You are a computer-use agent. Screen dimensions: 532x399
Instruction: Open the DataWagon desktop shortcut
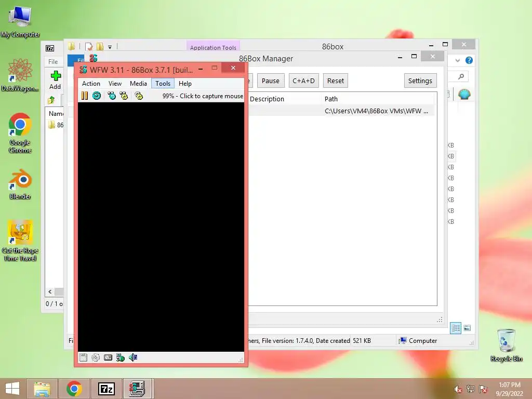20,75
